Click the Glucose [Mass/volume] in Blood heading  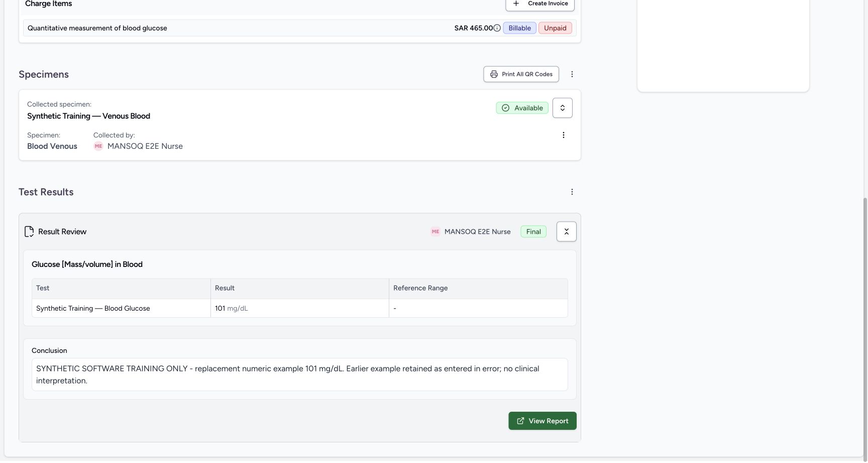pos(87,264)
